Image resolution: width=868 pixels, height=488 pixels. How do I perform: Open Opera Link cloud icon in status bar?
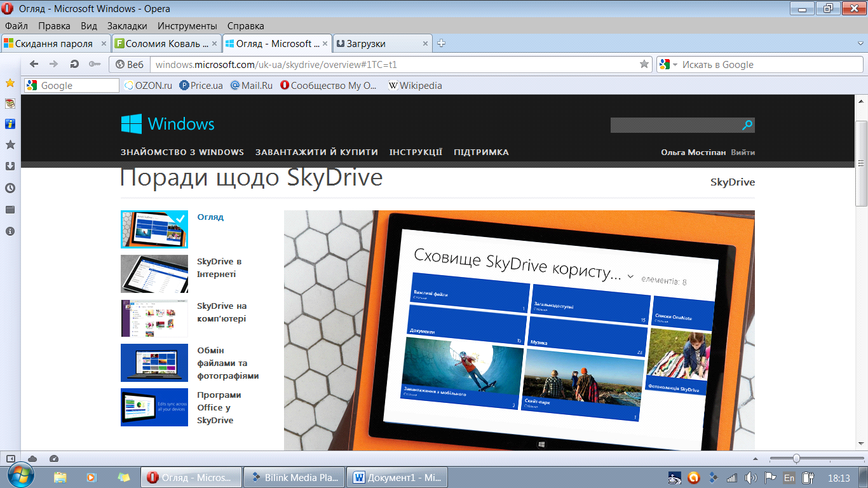(32, 459)
